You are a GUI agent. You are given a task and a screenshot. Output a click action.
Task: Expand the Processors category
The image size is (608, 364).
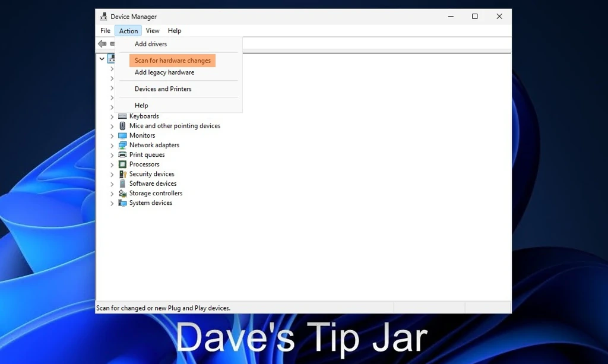pyautogui.click(x=112, y=164)
